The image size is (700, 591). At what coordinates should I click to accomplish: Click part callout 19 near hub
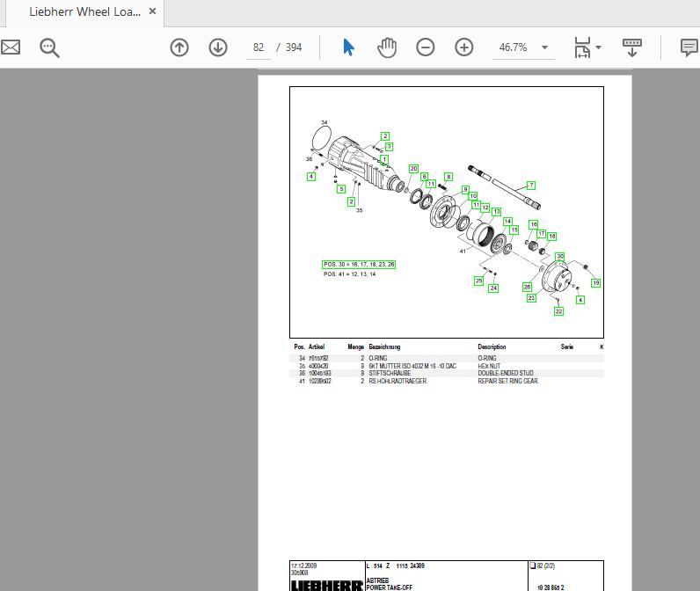(x=595, y=283)
